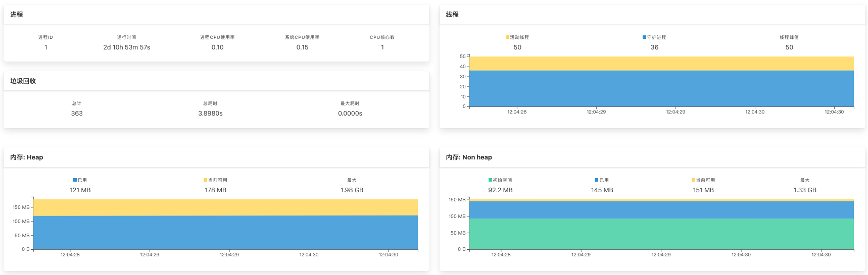Click the 12:04:28 tick in Heap chart
Image resolution: width=868 pixels, height=275 pixels.
pos(70,255)
